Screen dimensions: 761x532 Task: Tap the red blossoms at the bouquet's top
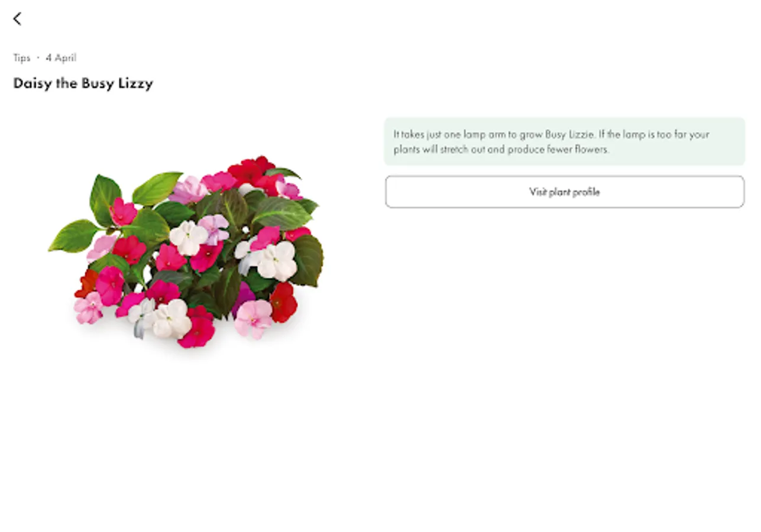(251, 170)
